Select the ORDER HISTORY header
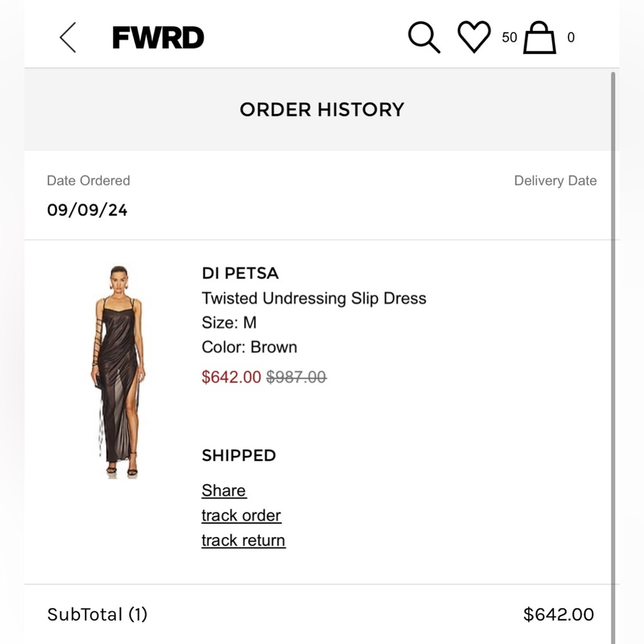The height and width of the screenshot is (644, 644). [x=322, y=109]
